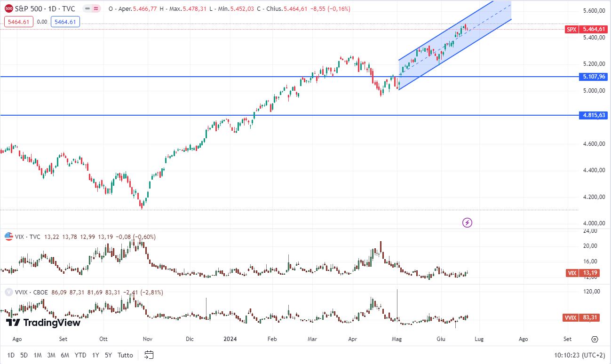Select the VVIX · CBOE indicator title
Viewport: 611px width, 364px height.
(32, 292)
